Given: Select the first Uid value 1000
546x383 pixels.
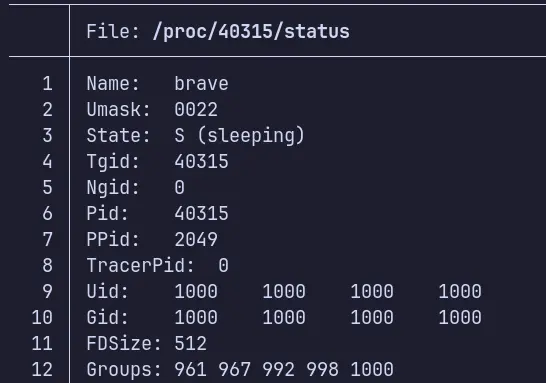Looking at the screenshot, I should 196,291.
